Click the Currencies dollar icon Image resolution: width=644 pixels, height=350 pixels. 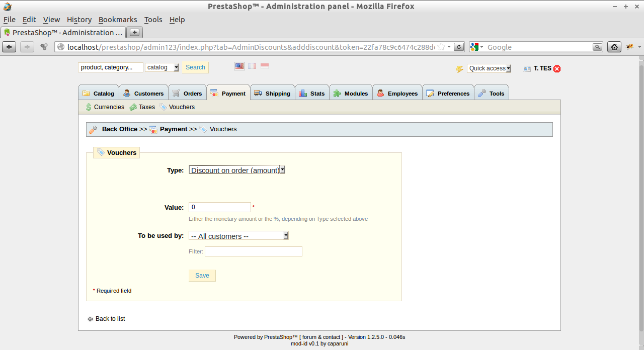89,107
